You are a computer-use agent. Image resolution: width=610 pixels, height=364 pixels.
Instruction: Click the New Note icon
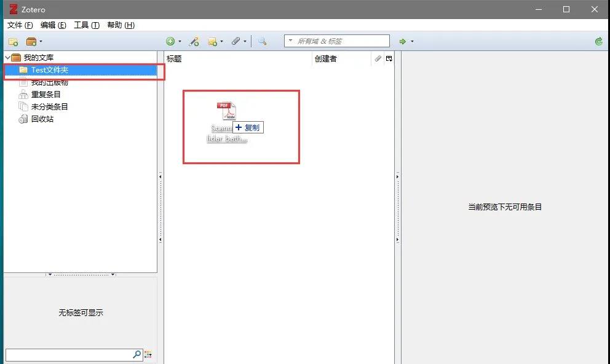tap(212, 42)
